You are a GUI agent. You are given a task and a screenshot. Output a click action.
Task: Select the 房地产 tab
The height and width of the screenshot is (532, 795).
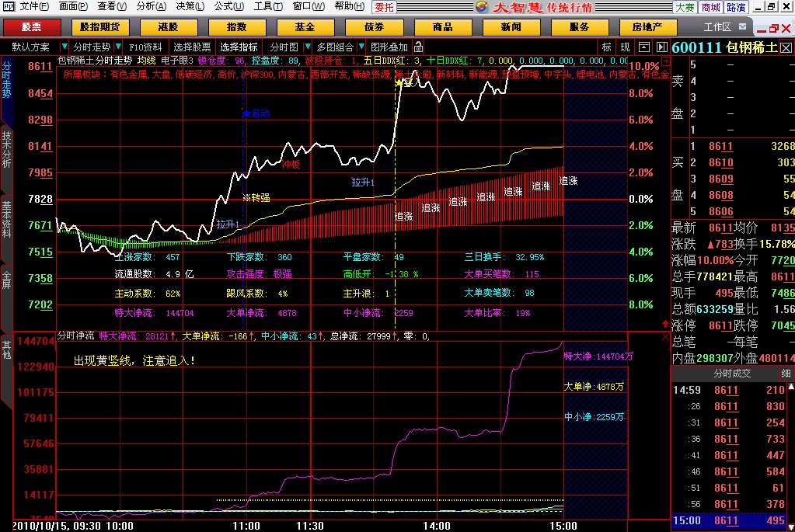point(647,27)
